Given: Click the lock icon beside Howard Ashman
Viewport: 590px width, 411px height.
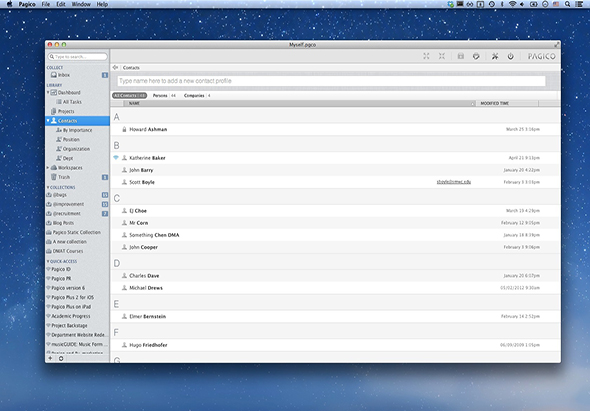Looking at the screenshot, I should (x=124, y=129).
